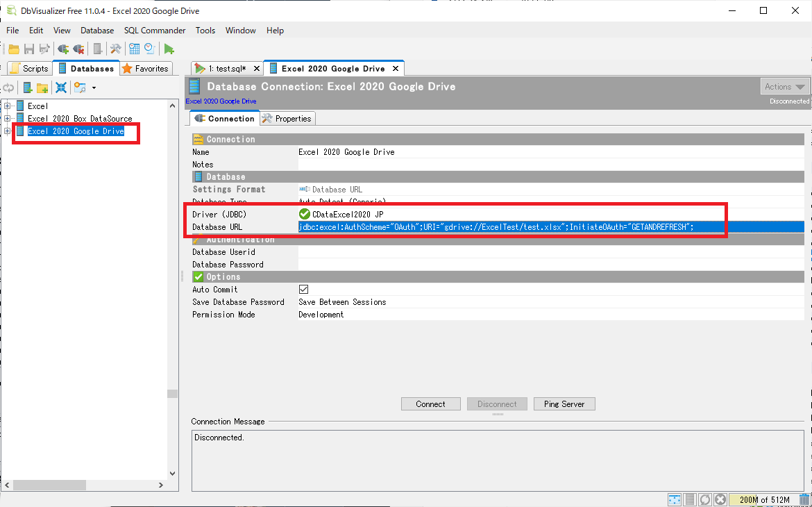Image resolution: width=812 pixels, height=507 pixels.
Task: Open the Database menu
Action: [97, 31]
